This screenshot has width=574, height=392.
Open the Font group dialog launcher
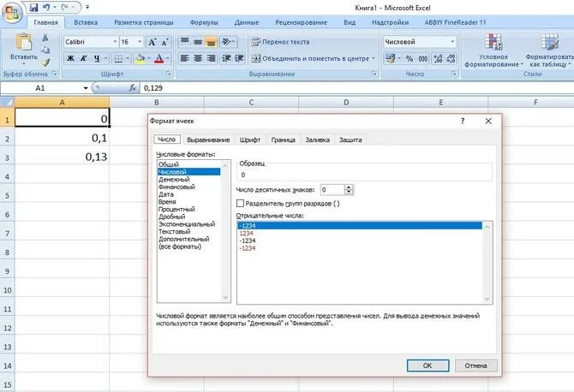coord(169,74)
